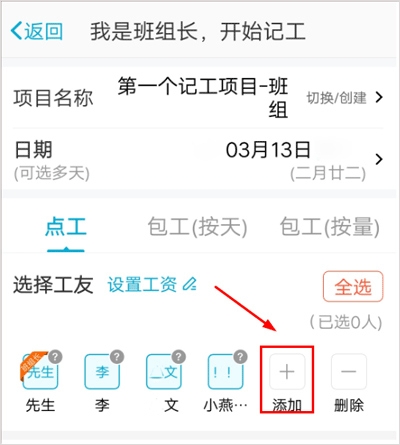
Task: Click question mark badge on 李 avatar
Action: tap(117, 357)
